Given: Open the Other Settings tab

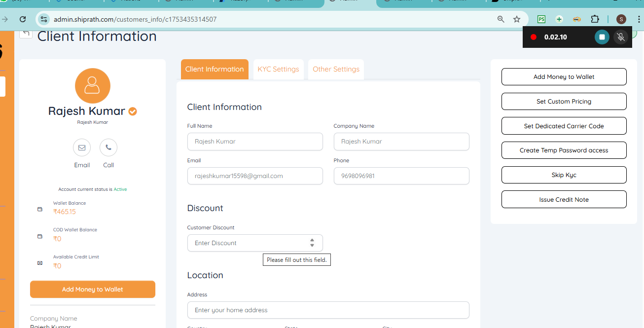Looking at the screenshot, I should [336, 69].
